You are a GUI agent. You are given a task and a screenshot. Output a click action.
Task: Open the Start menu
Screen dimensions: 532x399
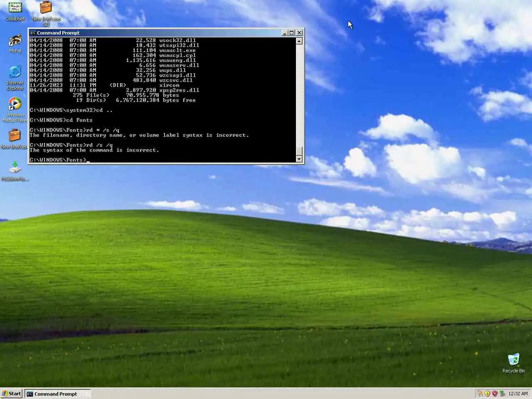[x=11, y=394]
